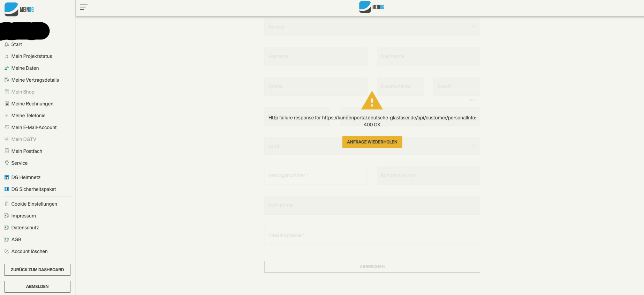Viewport: 644px width, 295px height.
Task: Click the Account löschen icon
Action: (x=7, y=251)
